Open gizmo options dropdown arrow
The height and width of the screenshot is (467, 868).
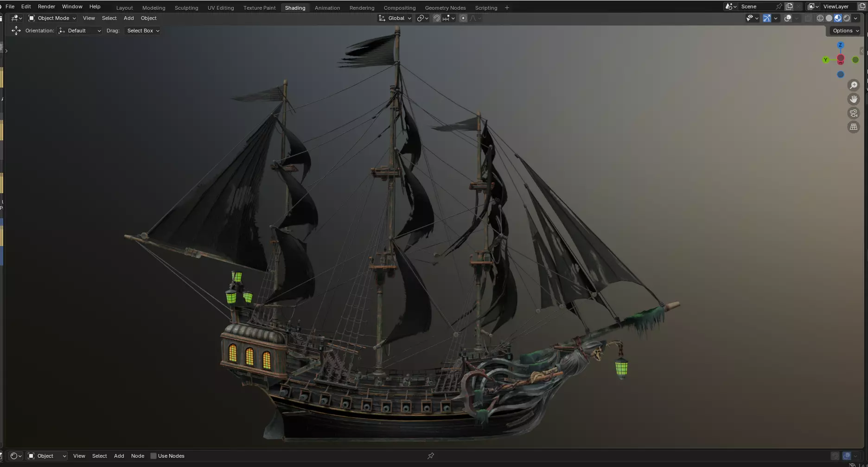(776, 18)
